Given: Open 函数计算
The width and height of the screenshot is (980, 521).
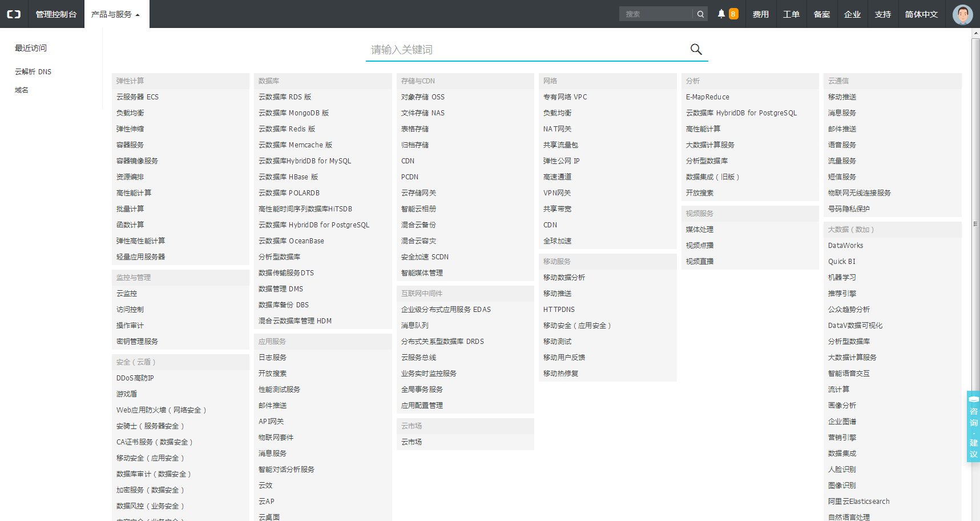Looking at the screenshot, I should coord(130,225).
